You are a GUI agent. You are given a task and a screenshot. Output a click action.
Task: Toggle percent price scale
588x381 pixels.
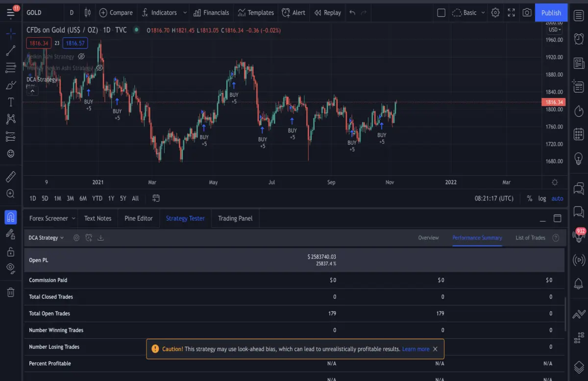click(x=530, y=199)
